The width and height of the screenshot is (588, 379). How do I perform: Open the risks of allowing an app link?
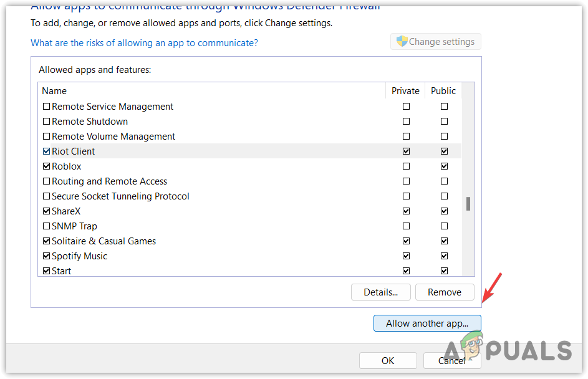pos(144,43)
